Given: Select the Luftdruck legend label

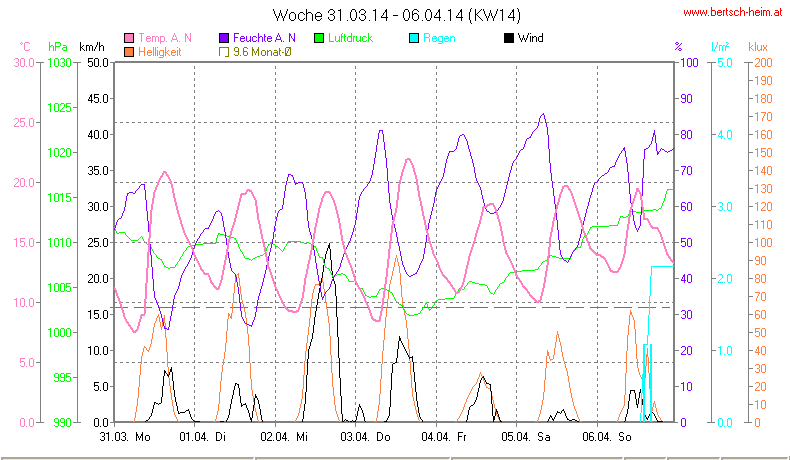Looking at the screenshot, I should coord(350,38).
